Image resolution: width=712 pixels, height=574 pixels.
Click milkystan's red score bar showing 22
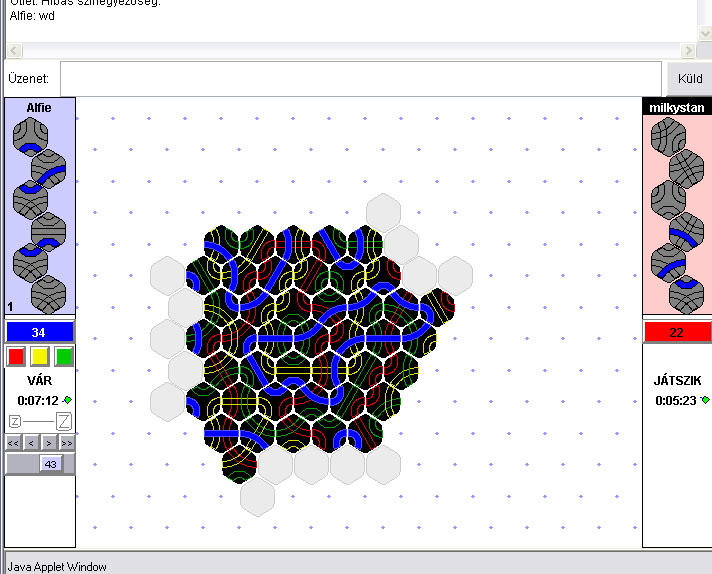(x=676, y=332)
